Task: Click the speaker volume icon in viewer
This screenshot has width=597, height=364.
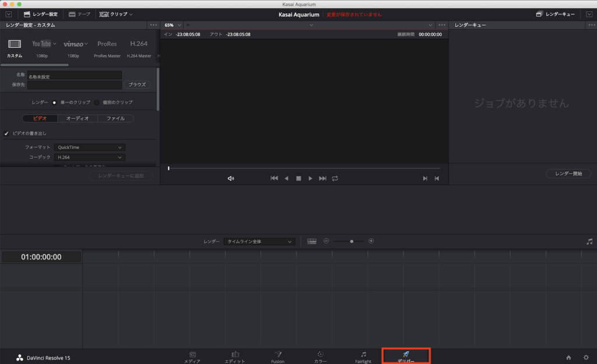Action: (231, 178)
